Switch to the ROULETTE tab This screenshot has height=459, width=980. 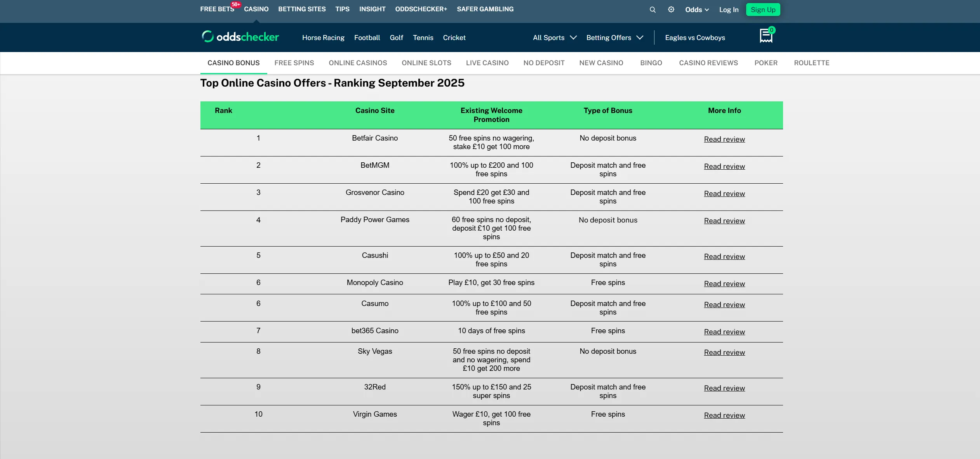point(811,63)
